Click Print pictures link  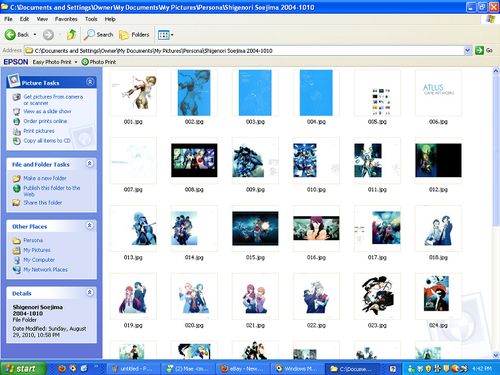pos(39,131)
